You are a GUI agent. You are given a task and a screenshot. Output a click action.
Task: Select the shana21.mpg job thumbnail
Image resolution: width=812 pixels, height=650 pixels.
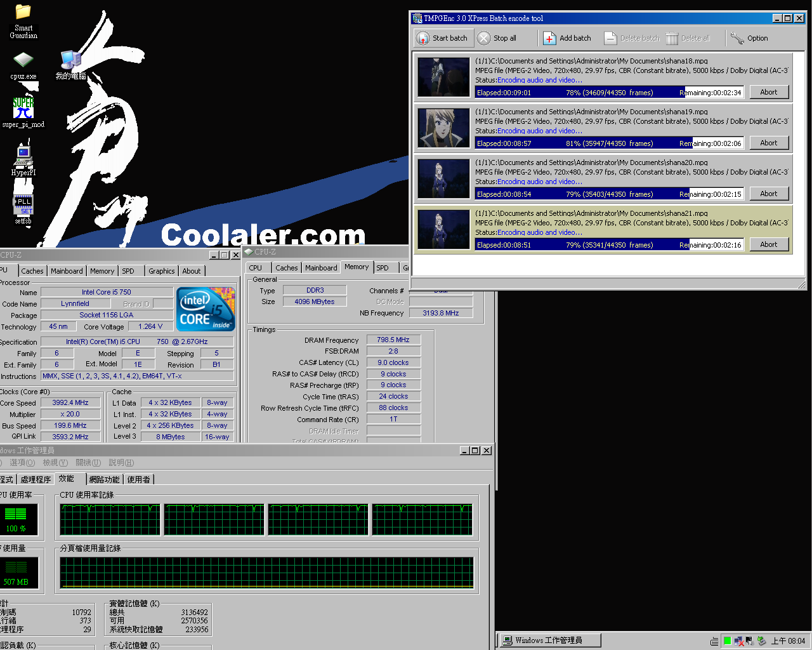444,229
